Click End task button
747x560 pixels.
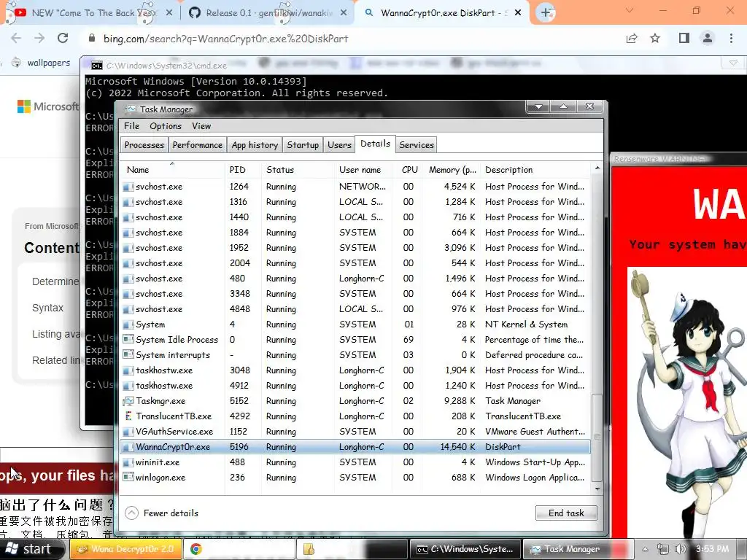[566, 513]
